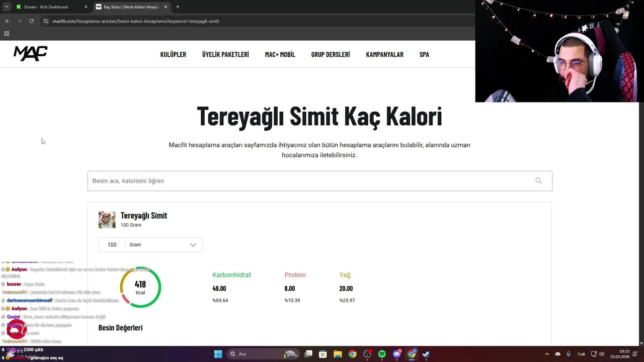Open Spotify from the taskbar
This screenshot has width=644, height=362.
[382, 354]
